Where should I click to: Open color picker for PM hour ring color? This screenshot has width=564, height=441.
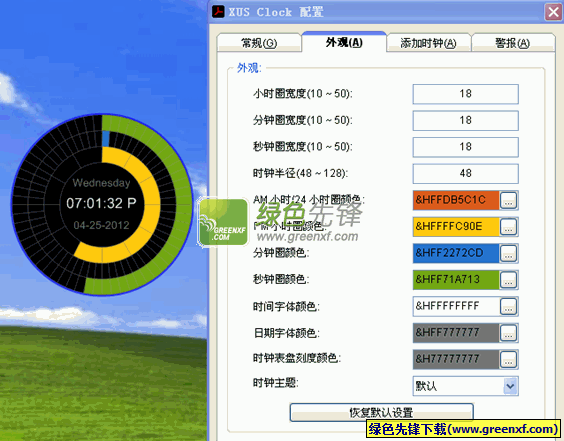click(509, 227)
